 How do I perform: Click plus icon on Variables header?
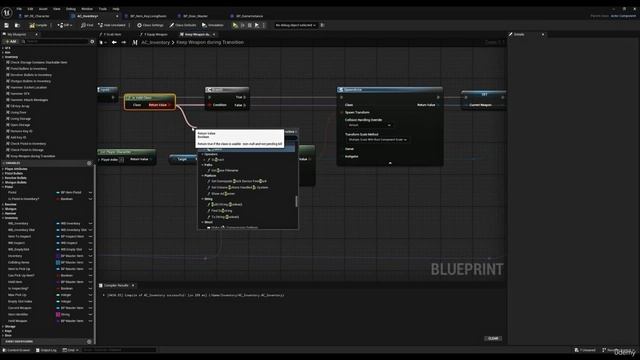point(89,163)
